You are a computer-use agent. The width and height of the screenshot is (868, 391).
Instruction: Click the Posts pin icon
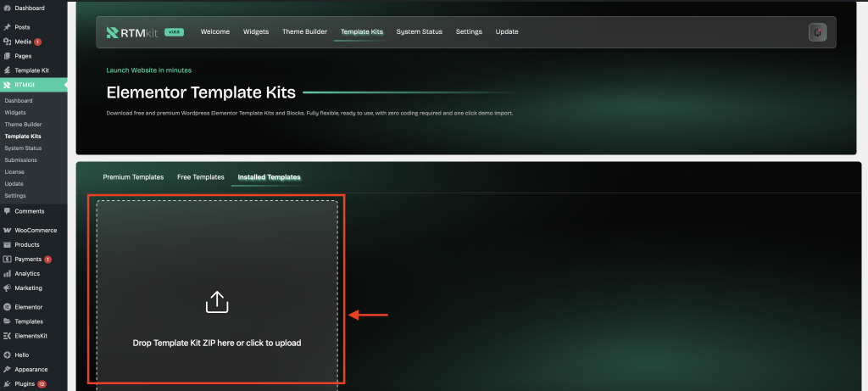7,27
